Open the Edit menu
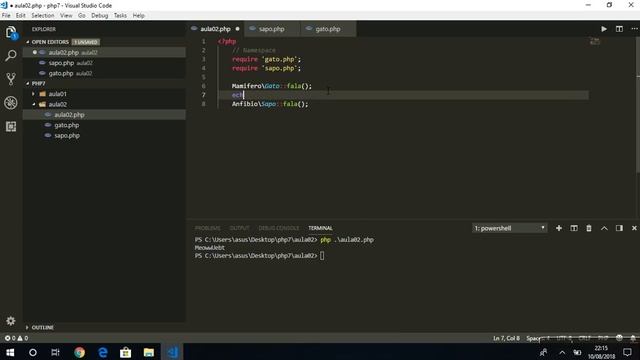The width and height of the screenshot is (640, 360). [20, 16]
